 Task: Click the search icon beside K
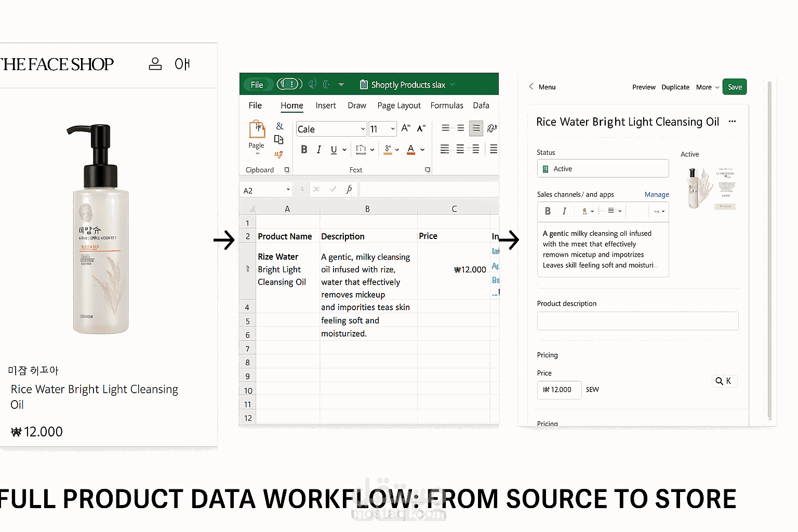719,381
